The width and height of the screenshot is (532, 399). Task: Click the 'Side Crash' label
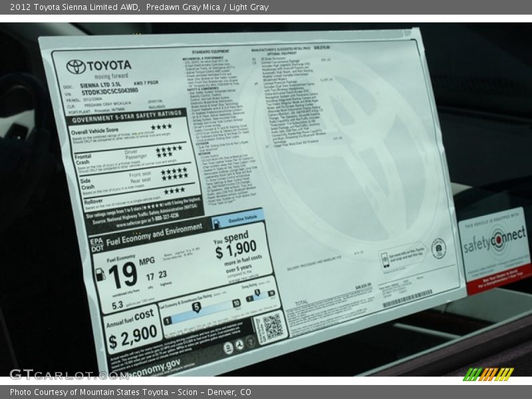click(x=87, y=184)
